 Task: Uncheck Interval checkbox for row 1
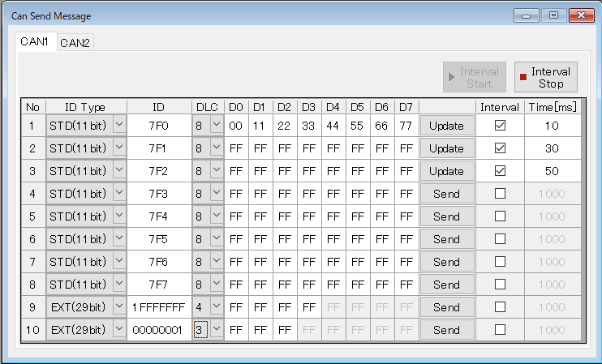500,126
